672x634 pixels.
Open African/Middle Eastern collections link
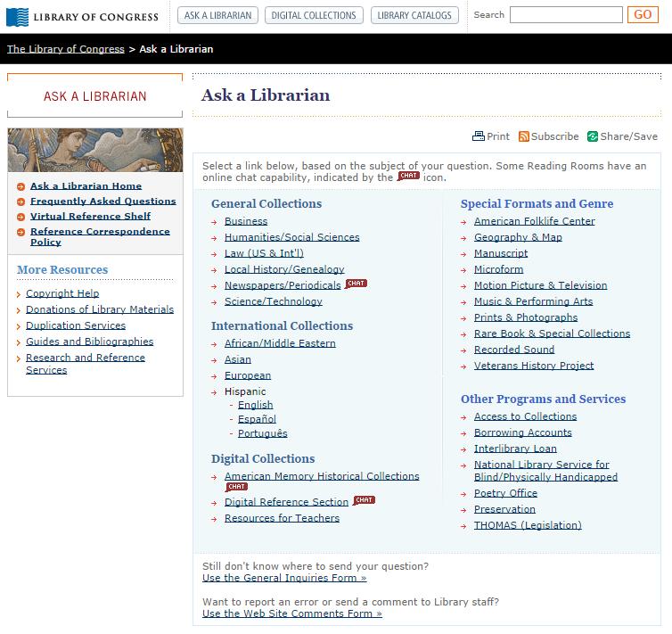pyautogui.click(x=280, y=343)
